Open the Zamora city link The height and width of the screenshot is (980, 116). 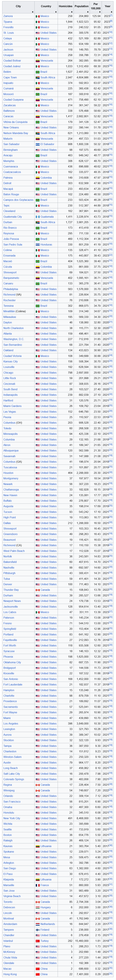(x=8, y=16)
